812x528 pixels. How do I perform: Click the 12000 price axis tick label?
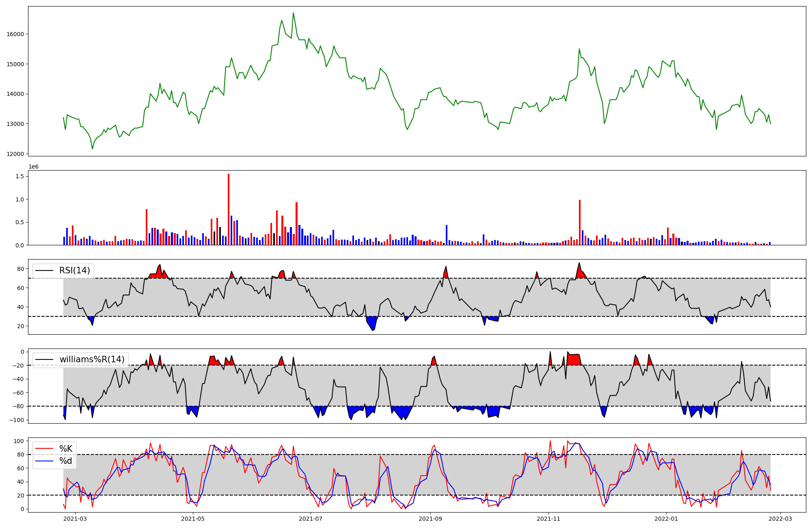pos(15,154)
